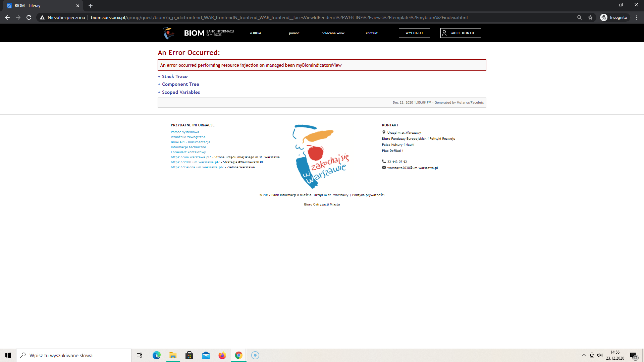Click the Windows taskbar search field

tap(74, 355)
